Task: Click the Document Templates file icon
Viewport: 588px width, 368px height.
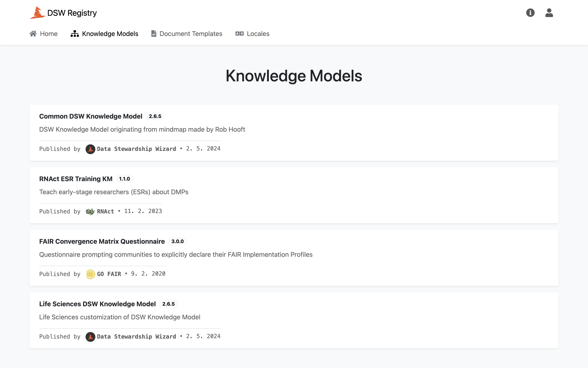Action: coord(154,34)
